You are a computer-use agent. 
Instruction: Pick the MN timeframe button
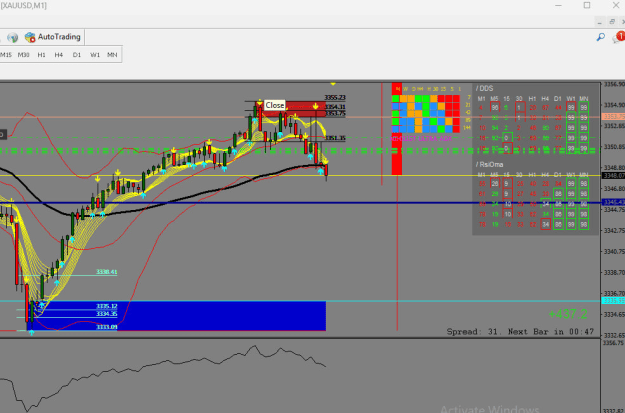(x=112, y=55)
